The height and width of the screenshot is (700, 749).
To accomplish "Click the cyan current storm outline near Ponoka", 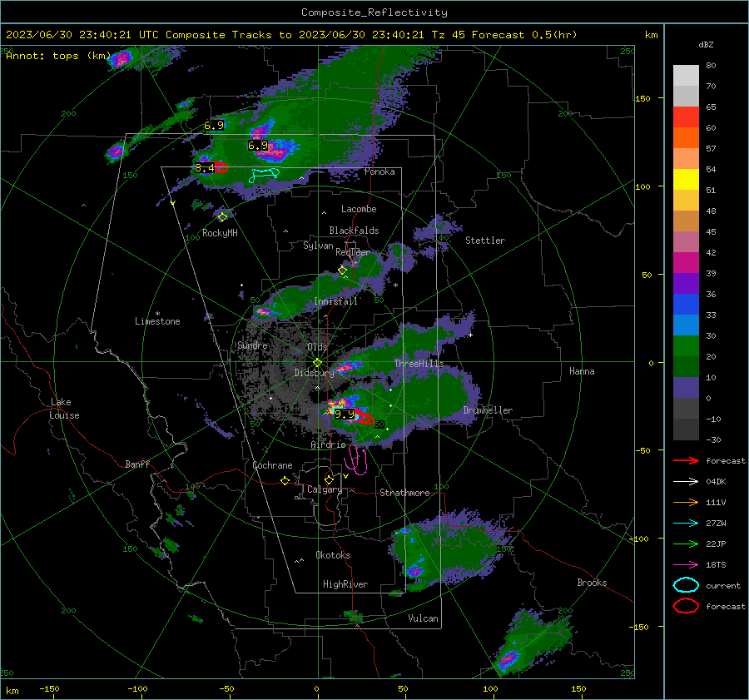I will tap(264, 175).
